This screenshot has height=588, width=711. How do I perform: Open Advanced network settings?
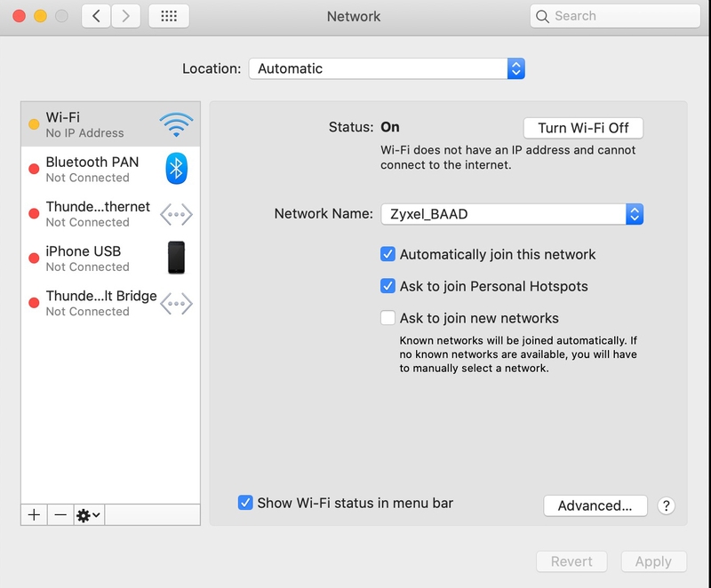(x=595, y=505)
